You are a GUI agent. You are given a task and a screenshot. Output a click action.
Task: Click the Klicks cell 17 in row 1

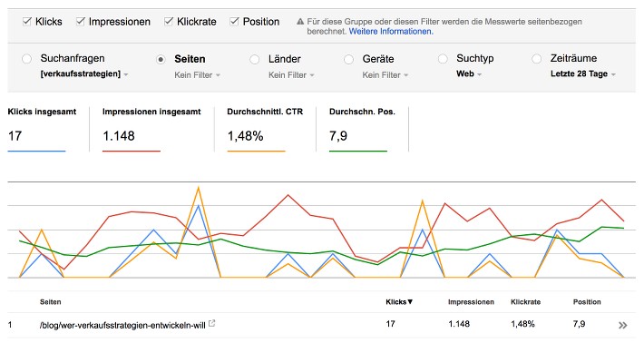point(390,324)
